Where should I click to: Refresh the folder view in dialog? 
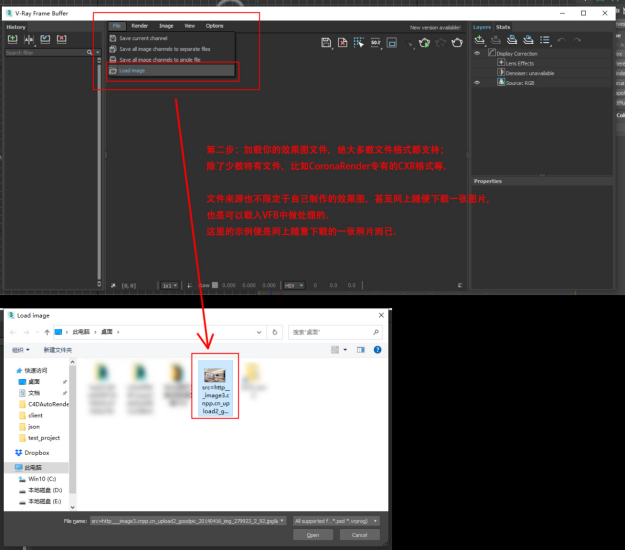point(275,332)
